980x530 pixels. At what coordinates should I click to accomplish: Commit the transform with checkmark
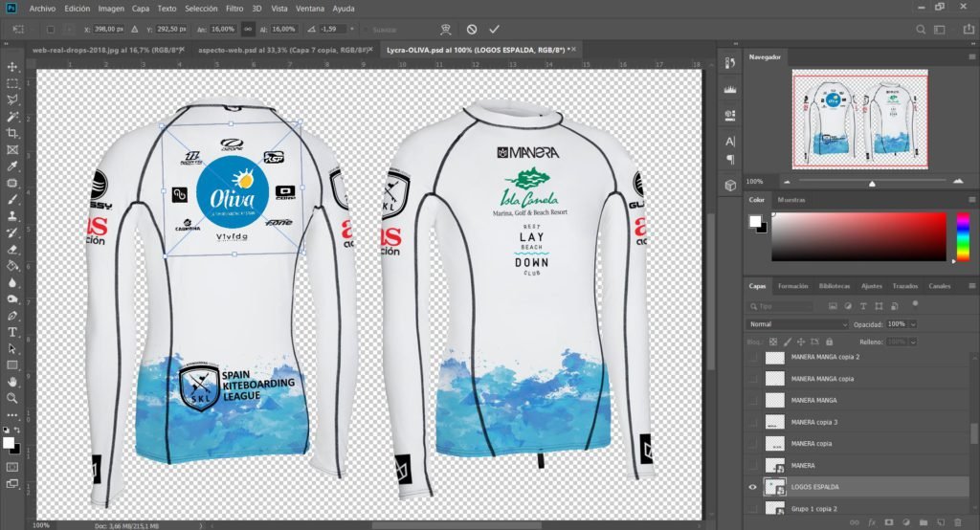click(x=495, y=30)
